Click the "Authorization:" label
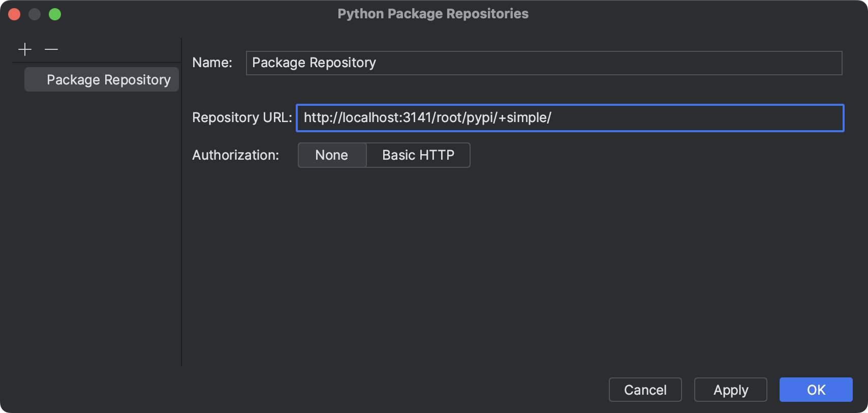The height and width of the screenshot is (413, 868). coord(235,155)
